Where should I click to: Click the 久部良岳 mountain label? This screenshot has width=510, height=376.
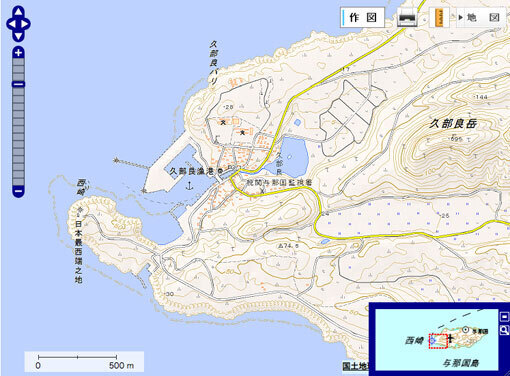453,124
